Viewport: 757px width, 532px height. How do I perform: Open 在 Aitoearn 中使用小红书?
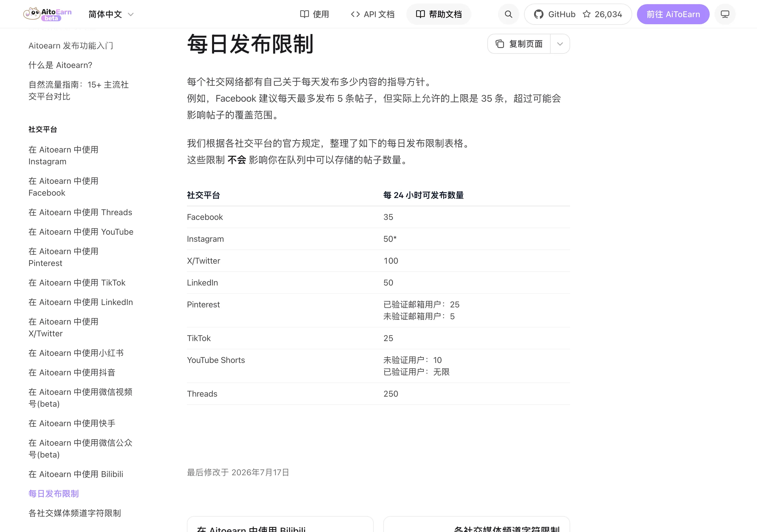[x=76, y=352]
